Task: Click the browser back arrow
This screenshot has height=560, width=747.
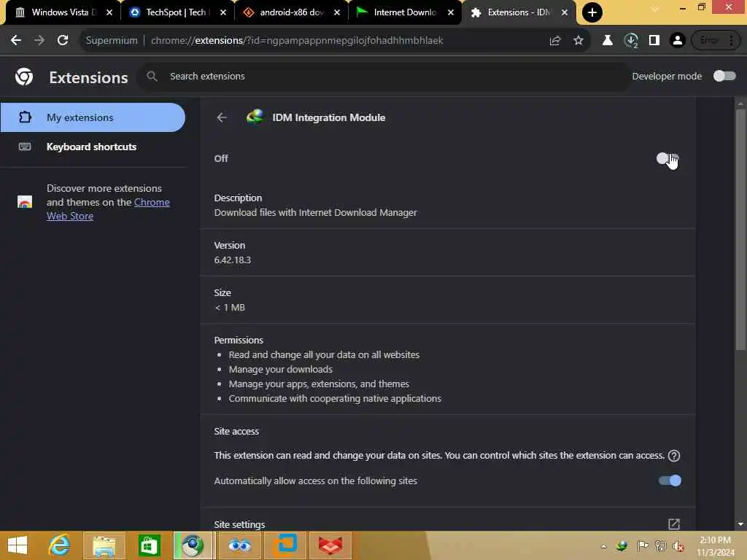Action: point(16,41)
